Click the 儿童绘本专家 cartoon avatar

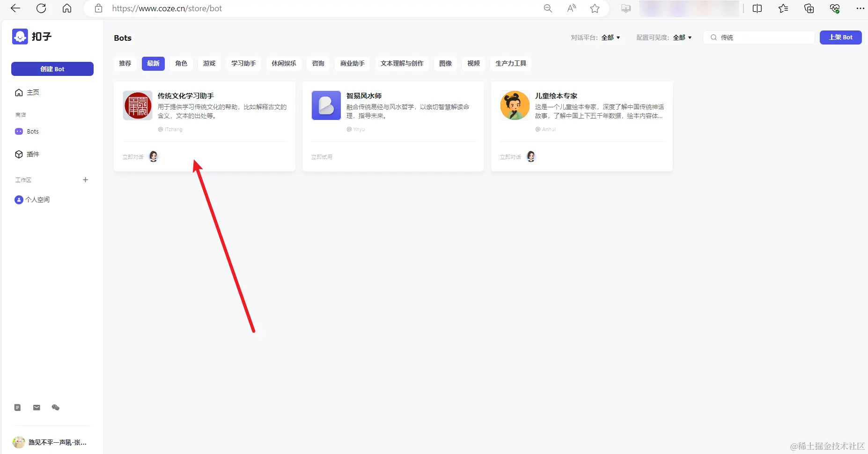(515, 105)
